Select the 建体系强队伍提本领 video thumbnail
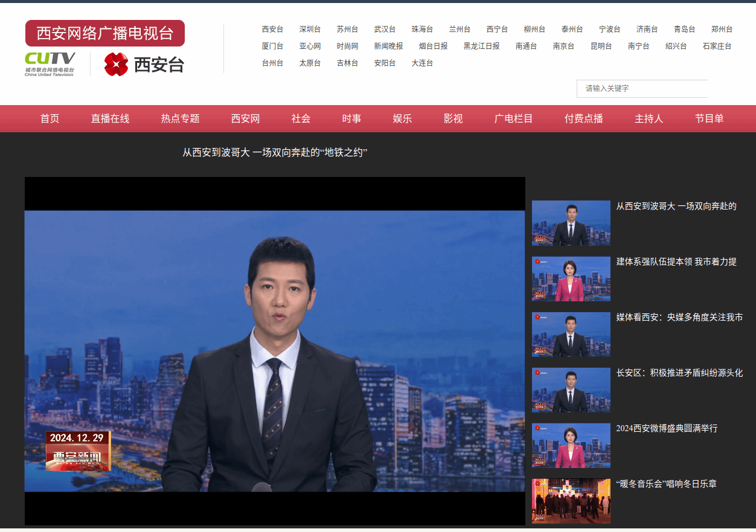The width and height of the screenshot is (756, 532). pos(571,278)
